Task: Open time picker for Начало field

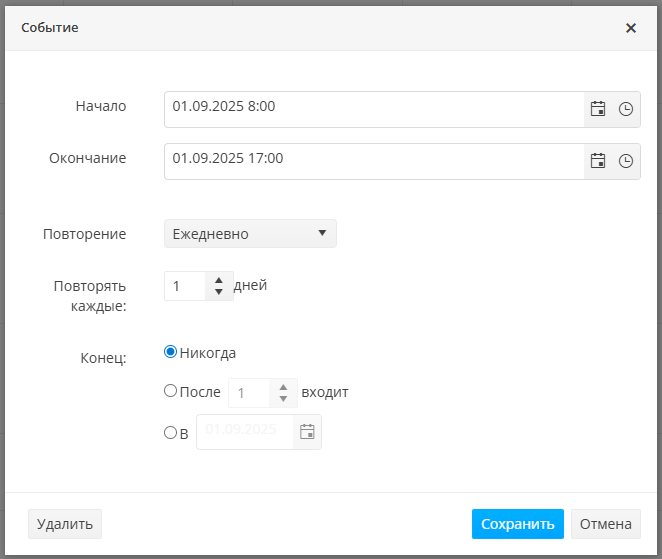Action: [626, 109]
